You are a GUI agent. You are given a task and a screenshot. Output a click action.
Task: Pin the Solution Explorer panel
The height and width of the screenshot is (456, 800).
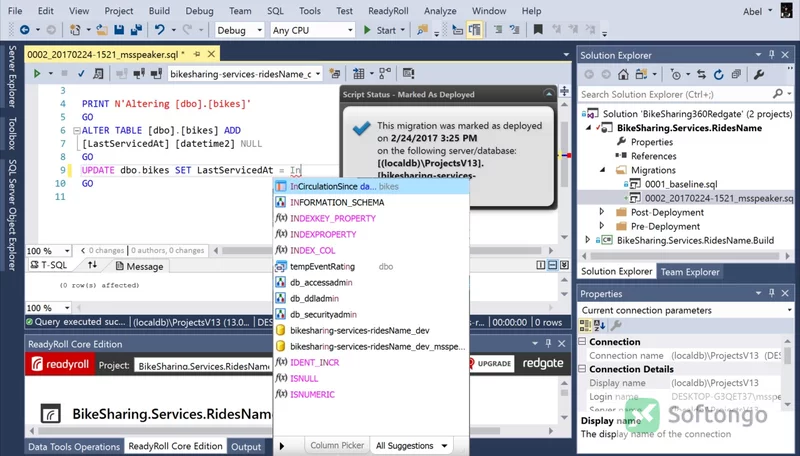click(771, 55)
